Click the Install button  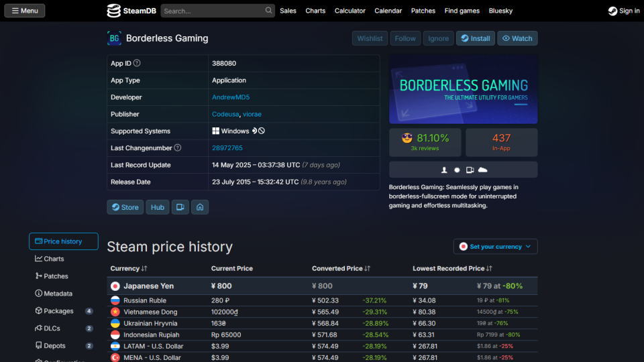tap(475, 38)
